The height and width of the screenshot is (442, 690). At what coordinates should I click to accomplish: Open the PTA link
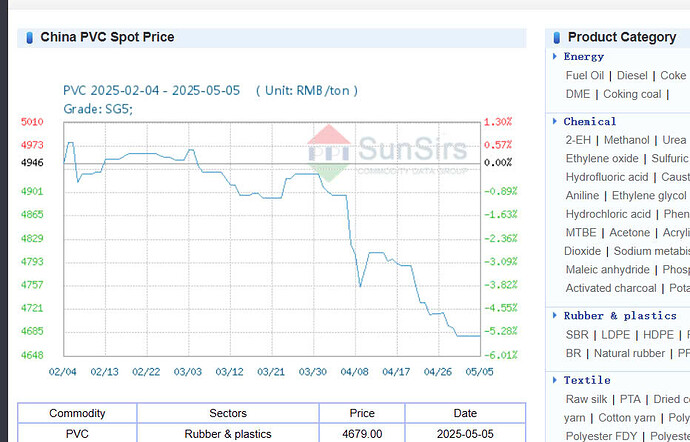tap(630, 399)
